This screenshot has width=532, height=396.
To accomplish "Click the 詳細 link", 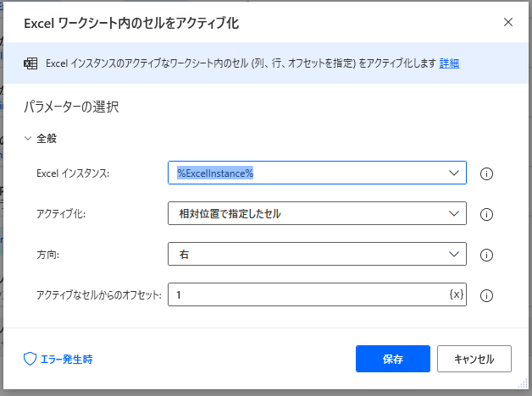I will point(449,63).
